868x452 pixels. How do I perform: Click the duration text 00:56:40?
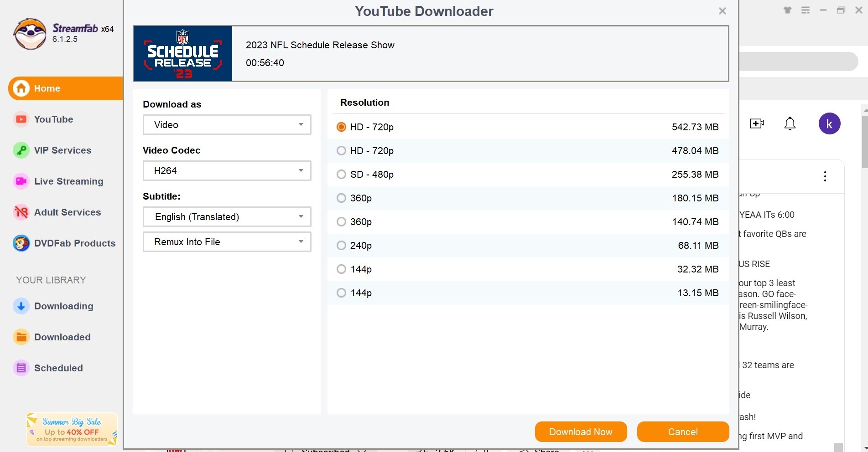265,63
